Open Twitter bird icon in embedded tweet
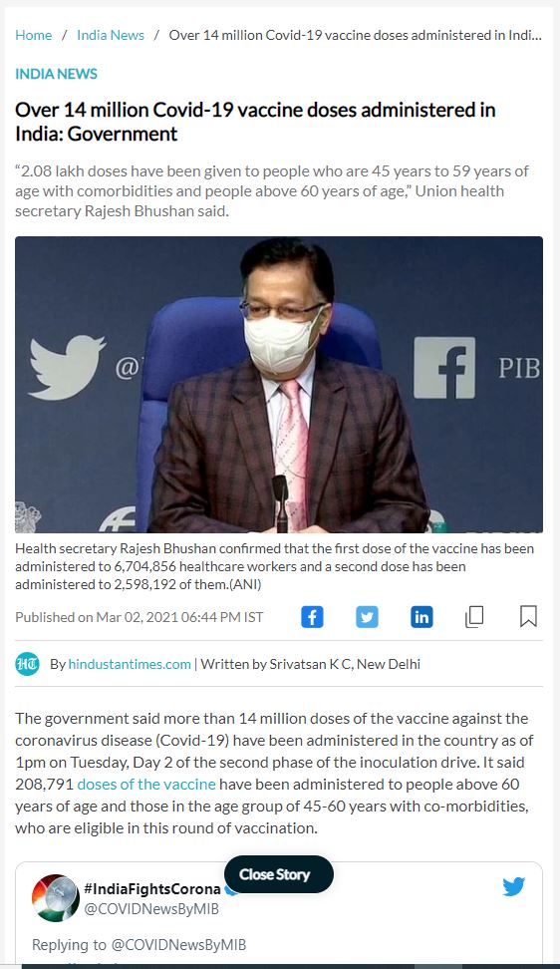Image resolution: width=560 pixels, height=969 pixels. click(x=514, y=887)
